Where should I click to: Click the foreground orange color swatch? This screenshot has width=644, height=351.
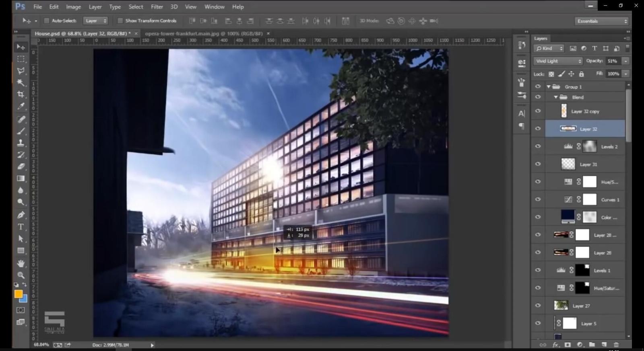[x=18, y=294]
